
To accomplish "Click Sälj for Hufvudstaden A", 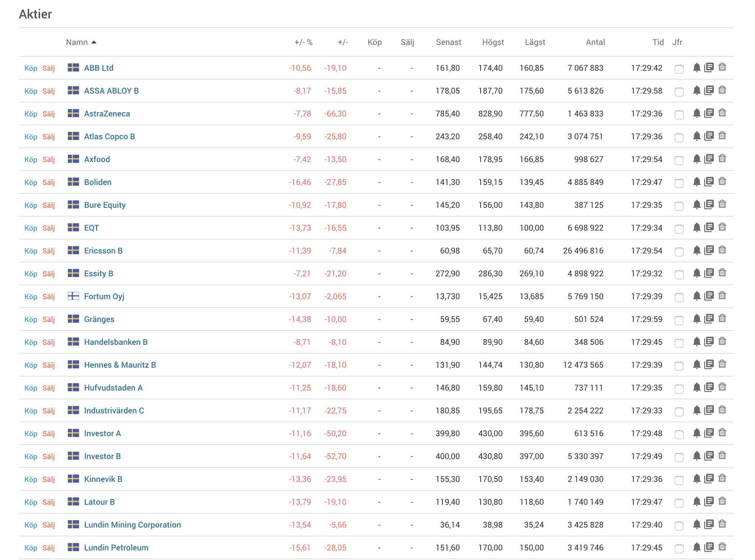I will 49,388.
